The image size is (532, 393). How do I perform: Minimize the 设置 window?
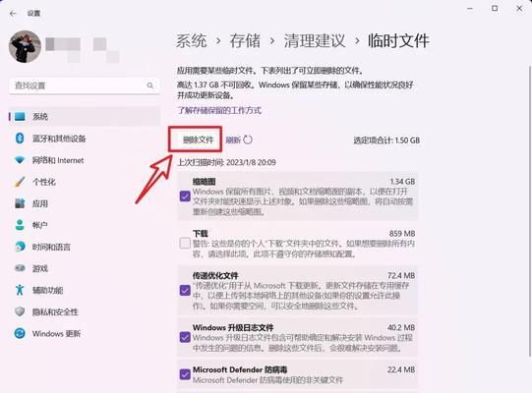[470, 9]
